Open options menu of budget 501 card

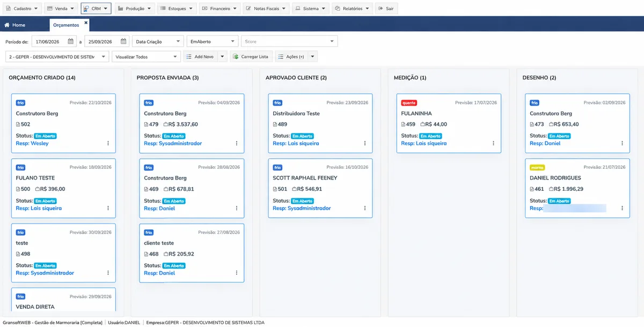365,208
